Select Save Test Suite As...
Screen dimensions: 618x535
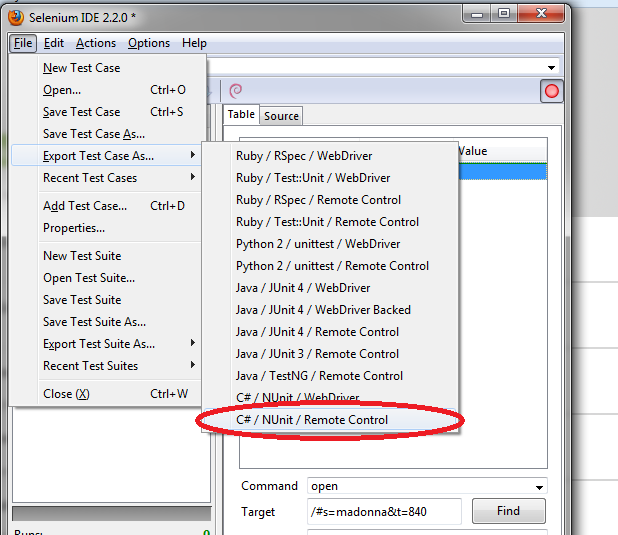(106, 322)
